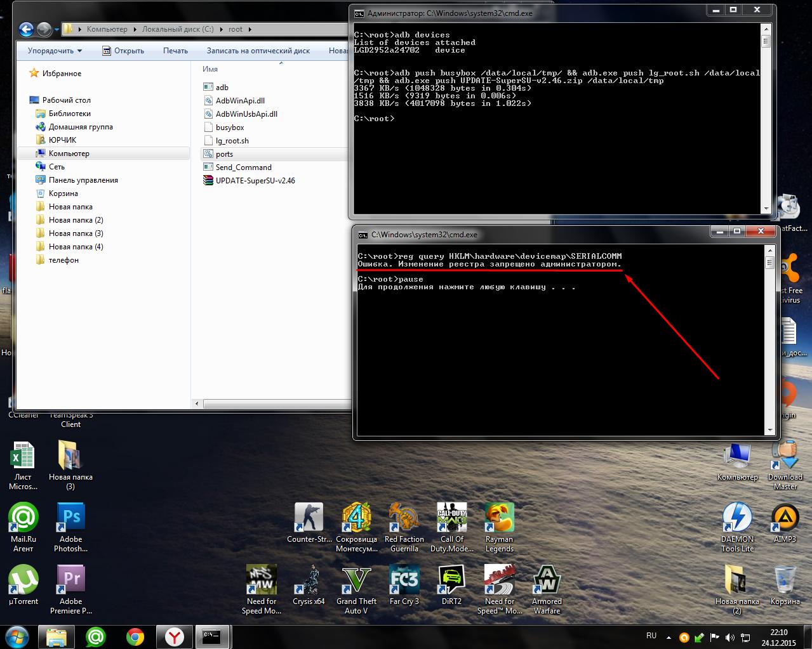Show hidden system tray icons
Viewport: 812px width, 649px height.
[669, 637]
